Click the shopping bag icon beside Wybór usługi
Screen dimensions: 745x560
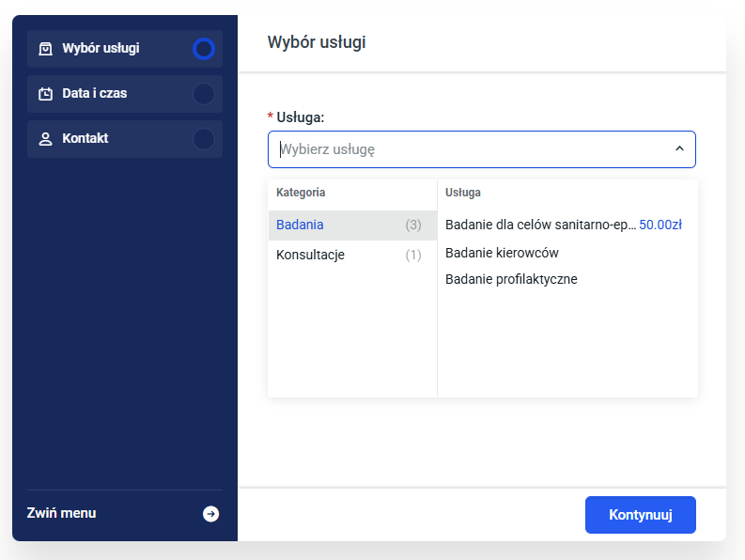(45, 49)
